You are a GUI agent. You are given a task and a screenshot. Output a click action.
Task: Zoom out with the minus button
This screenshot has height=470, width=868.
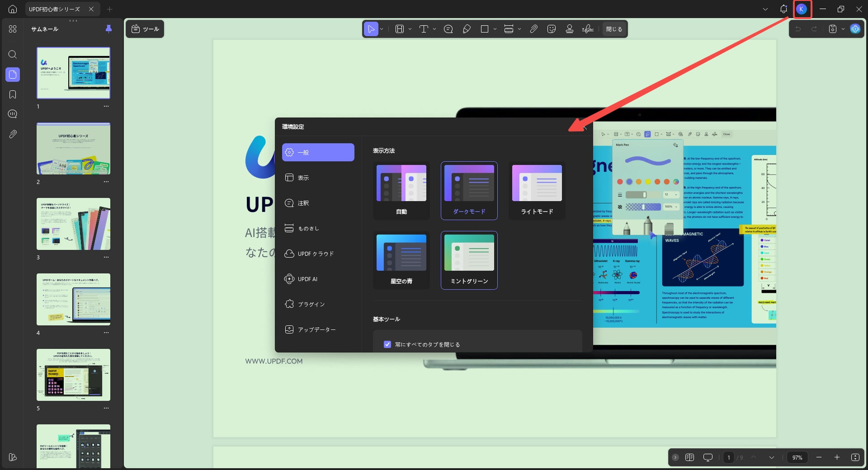tap(819, 457)
